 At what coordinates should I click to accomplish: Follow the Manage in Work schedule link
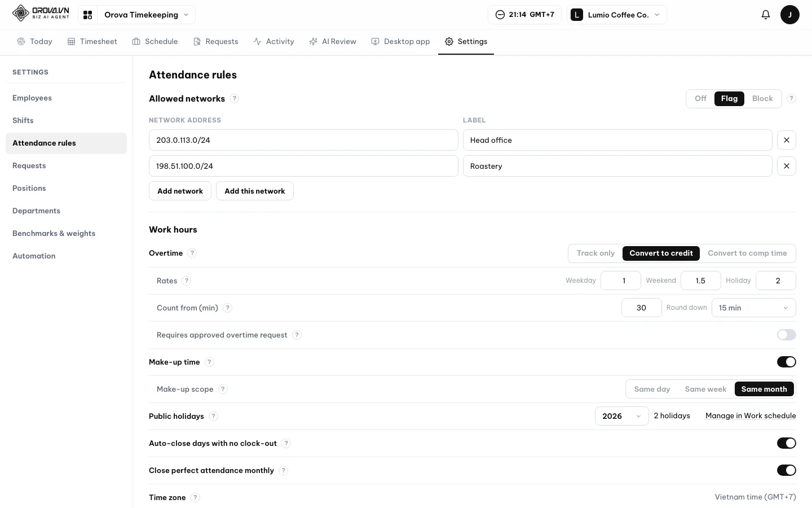point(751,416)
